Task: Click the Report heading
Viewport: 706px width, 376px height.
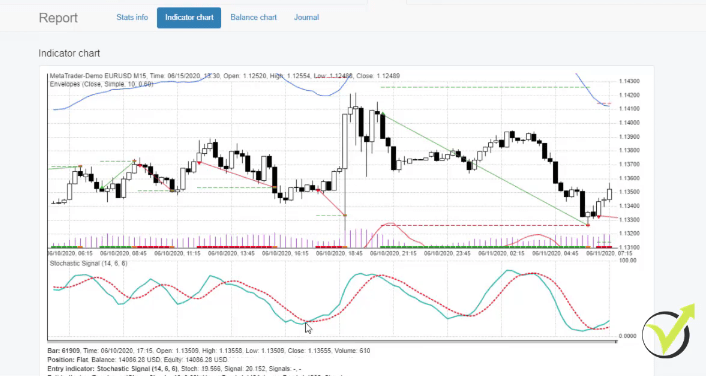Action: 58,18
